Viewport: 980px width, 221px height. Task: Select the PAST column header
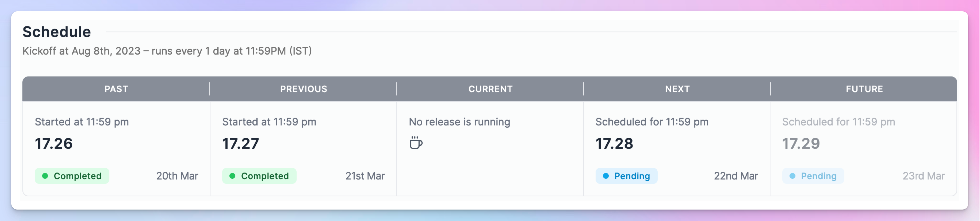coord(116,89)
